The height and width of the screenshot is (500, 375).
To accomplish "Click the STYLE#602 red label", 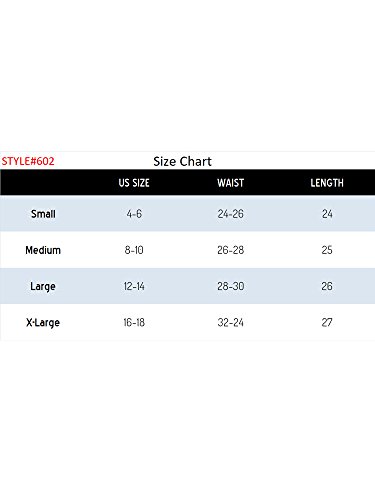I will pyautogui.click(x=28, y=161).
